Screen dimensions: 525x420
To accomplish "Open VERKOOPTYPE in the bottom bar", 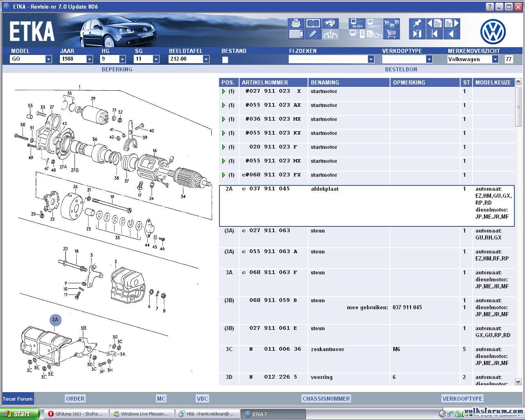I will pos(462,399).
